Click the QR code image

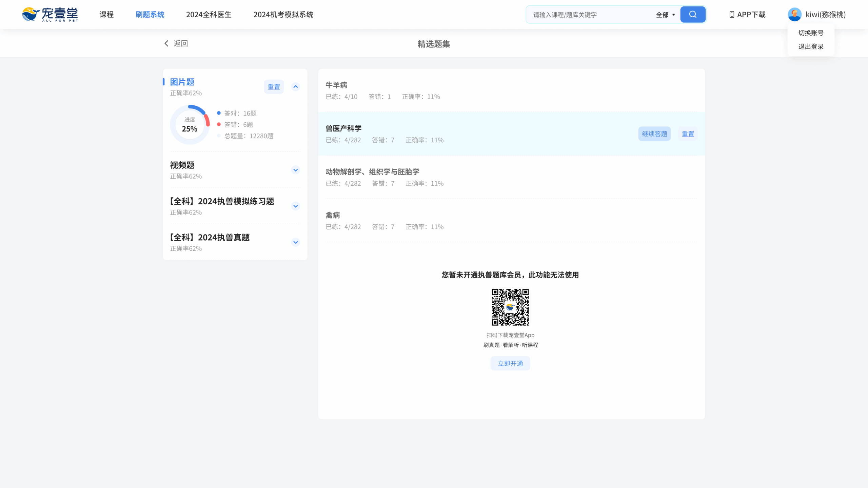pos(510,307)
